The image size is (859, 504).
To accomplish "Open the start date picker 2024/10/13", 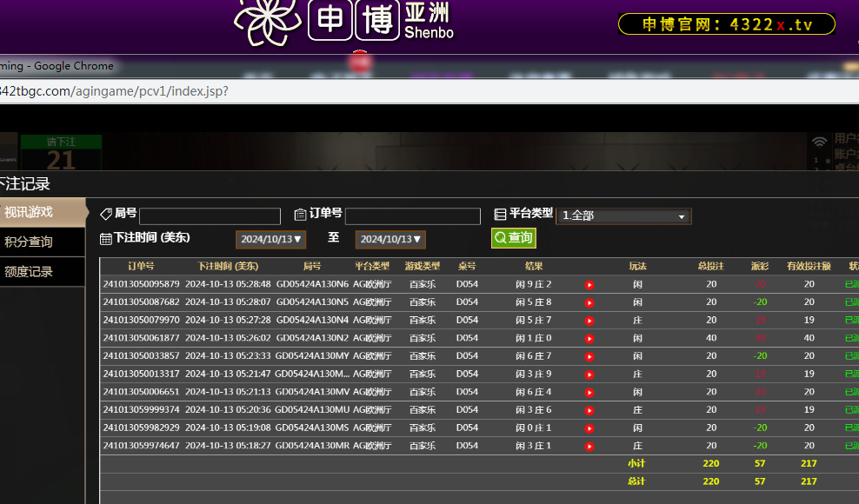I will 270,239.
